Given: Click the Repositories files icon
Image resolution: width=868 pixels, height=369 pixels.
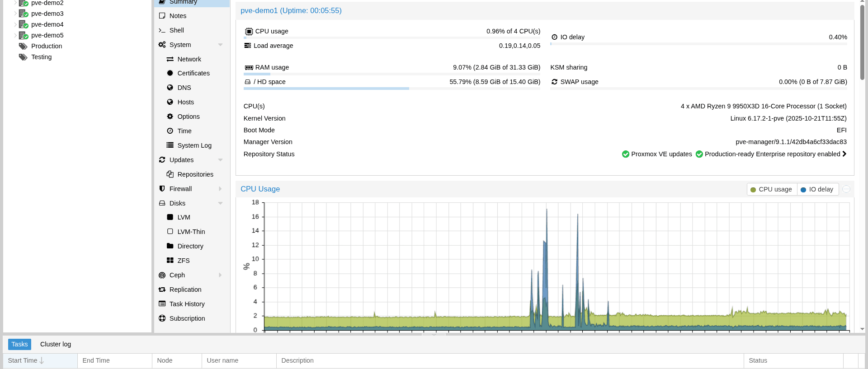Looking at the screenshot, I should click(x=170, y=174).
